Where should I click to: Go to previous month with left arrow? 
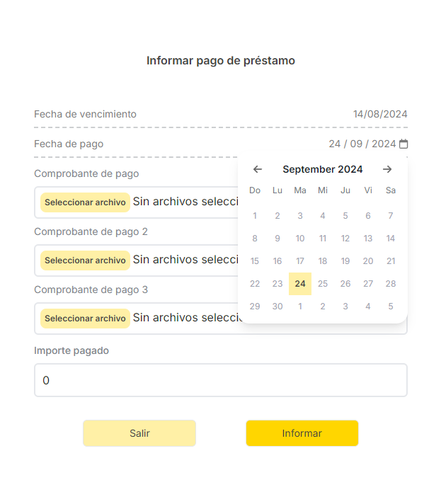258,169
